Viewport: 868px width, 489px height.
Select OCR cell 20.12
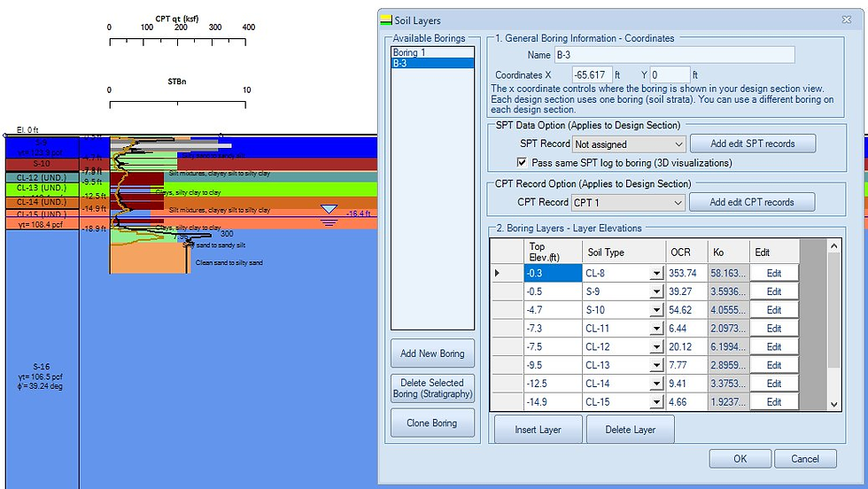click(686, 346)
